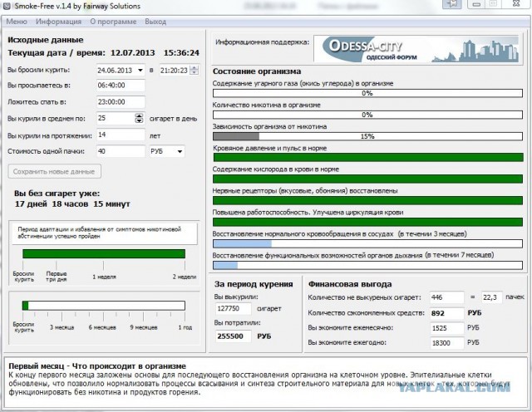Click the one-year progress bar

[103, 306]
